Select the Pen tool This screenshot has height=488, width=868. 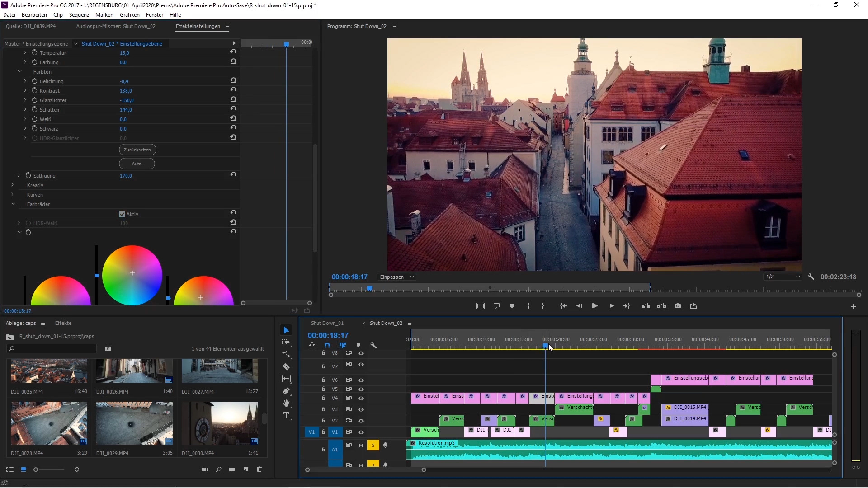pyautogui.click(x=286, y=391)
